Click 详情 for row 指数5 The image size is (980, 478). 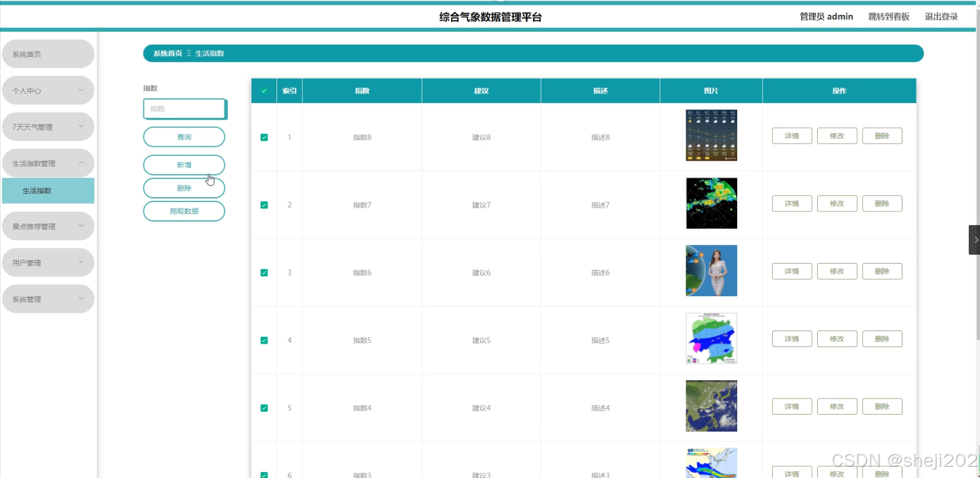792,339
